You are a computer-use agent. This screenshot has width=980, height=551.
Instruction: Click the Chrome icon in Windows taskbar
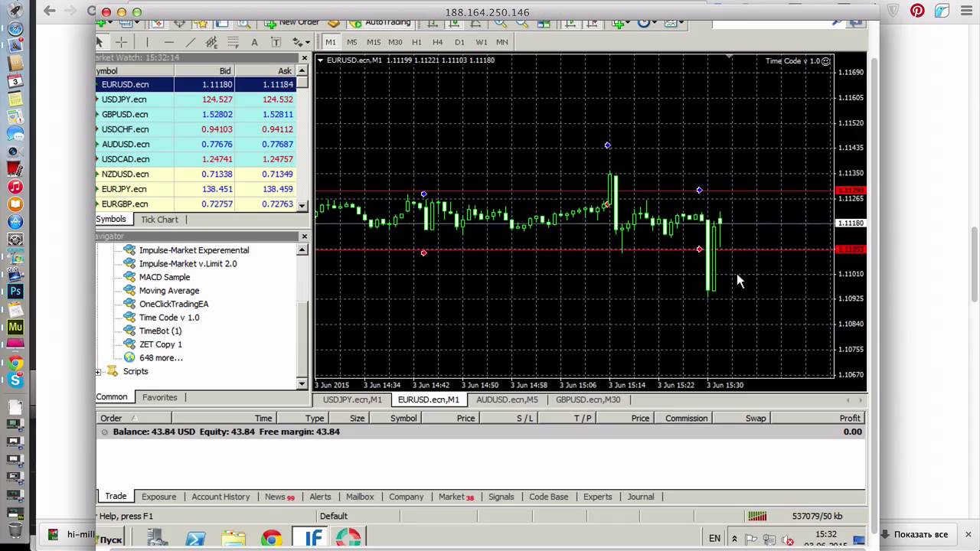(x=270, y=539)
